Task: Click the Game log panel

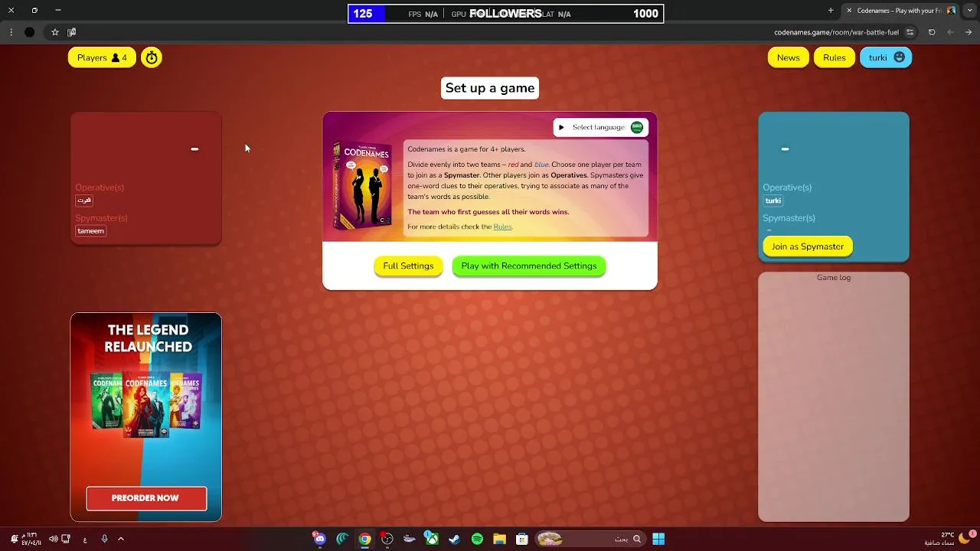Action: [834, 396]
